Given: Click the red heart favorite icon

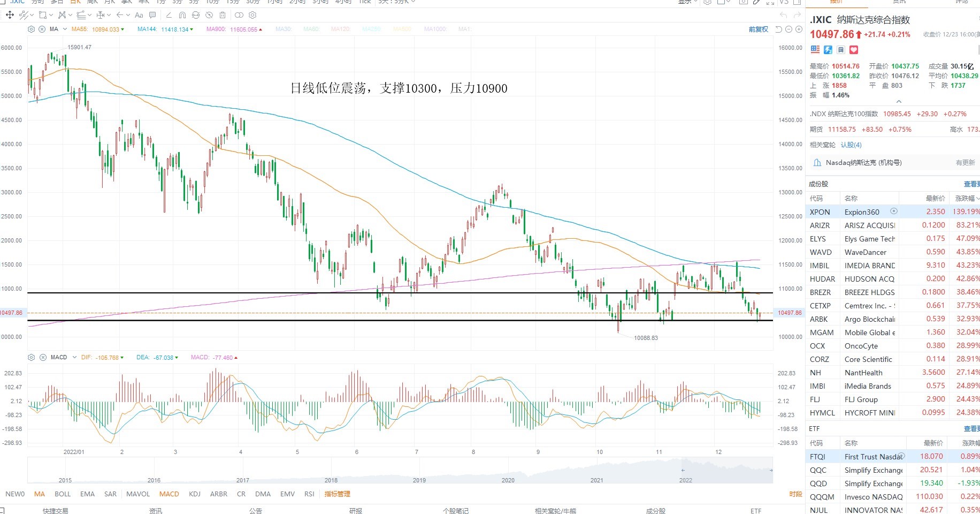Looking at the screenshot, I should tap(854, 50).
